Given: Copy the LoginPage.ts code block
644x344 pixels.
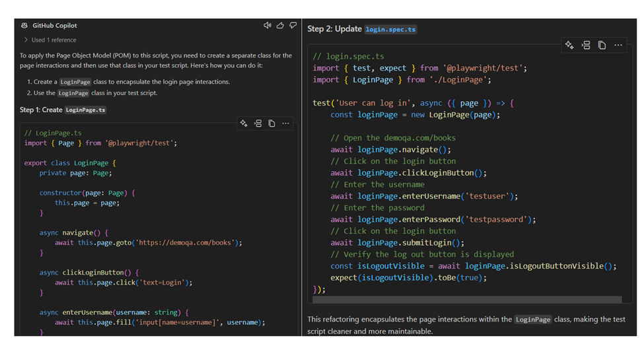Looking at the screenshot, I should tap(271, 123).
